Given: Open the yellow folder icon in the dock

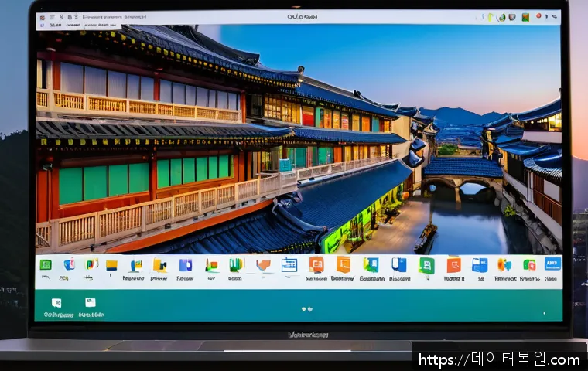Looking at the screenshot, I should pos(160,265).
